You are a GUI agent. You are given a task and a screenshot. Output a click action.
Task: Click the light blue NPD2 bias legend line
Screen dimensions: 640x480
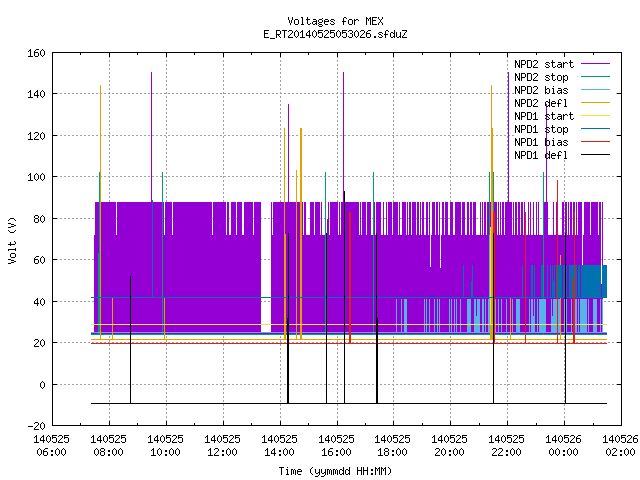coord(595,90)
